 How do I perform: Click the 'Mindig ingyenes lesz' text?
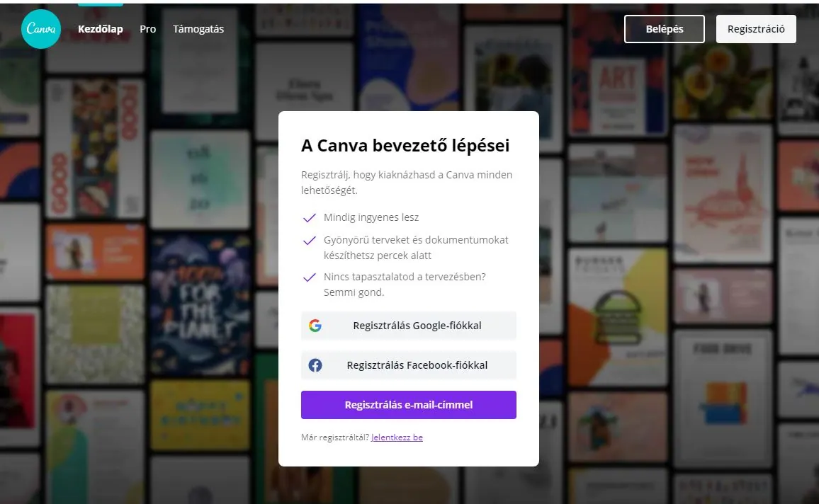(x=371, y=217)
